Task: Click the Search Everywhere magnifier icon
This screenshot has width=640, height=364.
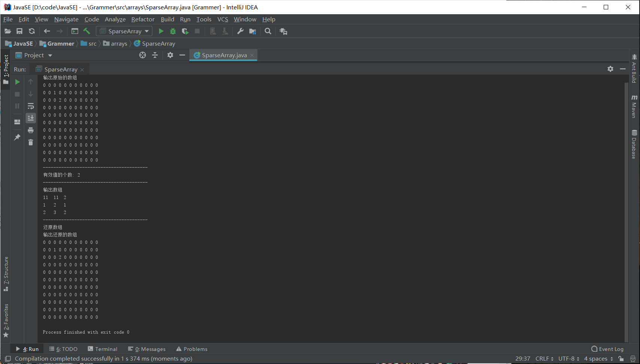Action: click(x=268, y=31)
